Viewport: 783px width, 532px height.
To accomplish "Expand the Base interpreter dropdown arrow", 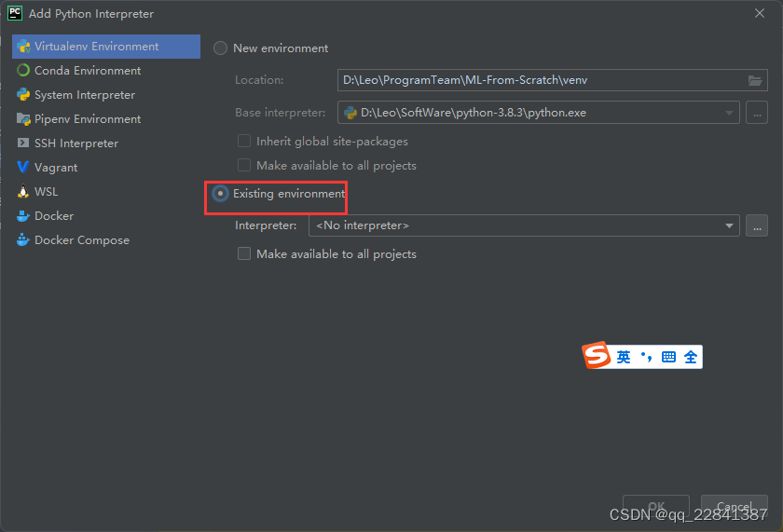I will click(729, 113).
